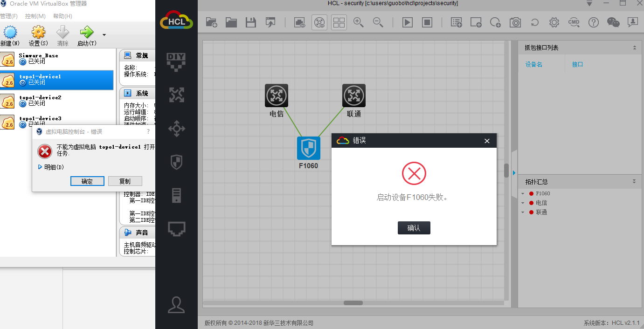The width and height of the screenshot is (644, 329).
Task: Close the HCL 错误 dialog with X
Action: [487, 141]
